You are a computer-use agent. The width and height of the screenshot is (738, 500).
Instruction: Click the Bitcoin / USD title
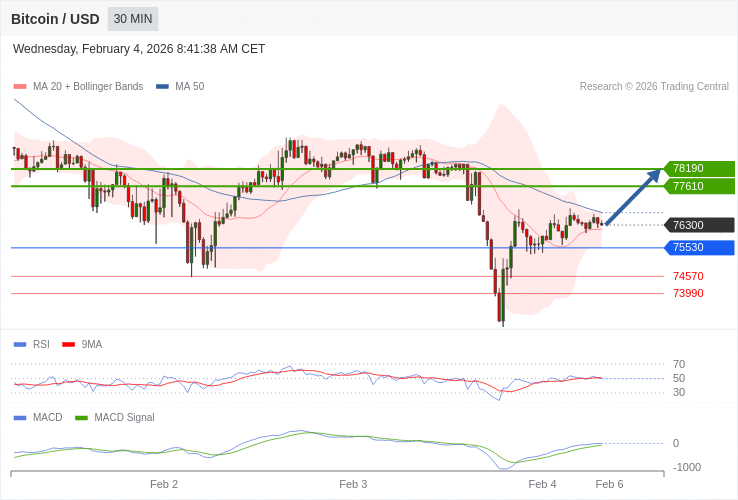(55, 19)
